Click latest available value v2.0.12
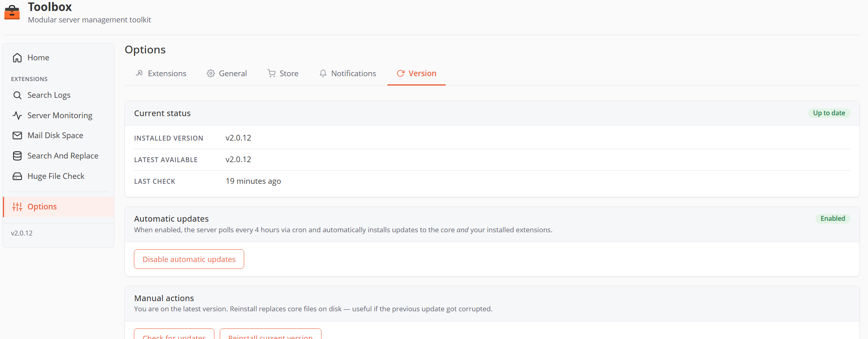Viewport: 868px width, 339px height. (238, 160)
